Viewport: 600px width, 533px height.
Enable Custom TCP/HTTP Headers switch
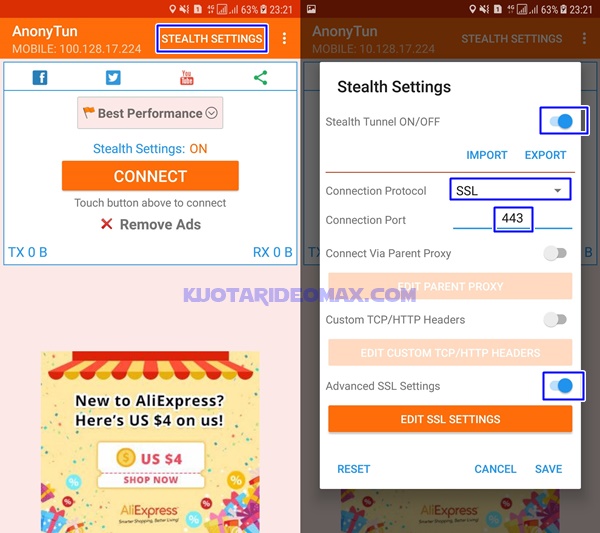point(555,319)
